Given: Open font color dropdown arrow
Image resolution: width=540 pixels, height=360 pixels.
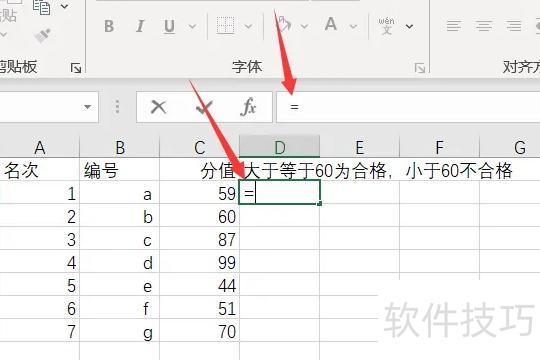Looking at the screenshot, I should [353, 26].
